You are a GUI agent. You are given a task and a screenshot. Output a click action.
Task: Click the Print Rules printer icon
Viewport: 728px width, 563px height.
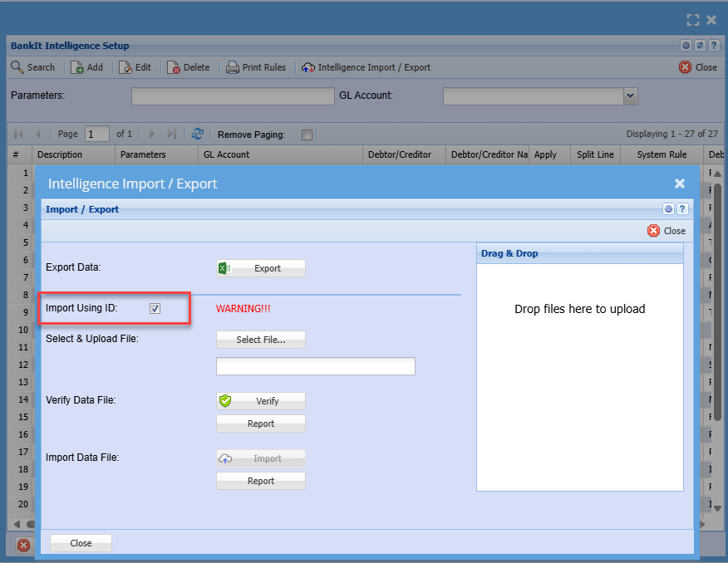point(233,67)
